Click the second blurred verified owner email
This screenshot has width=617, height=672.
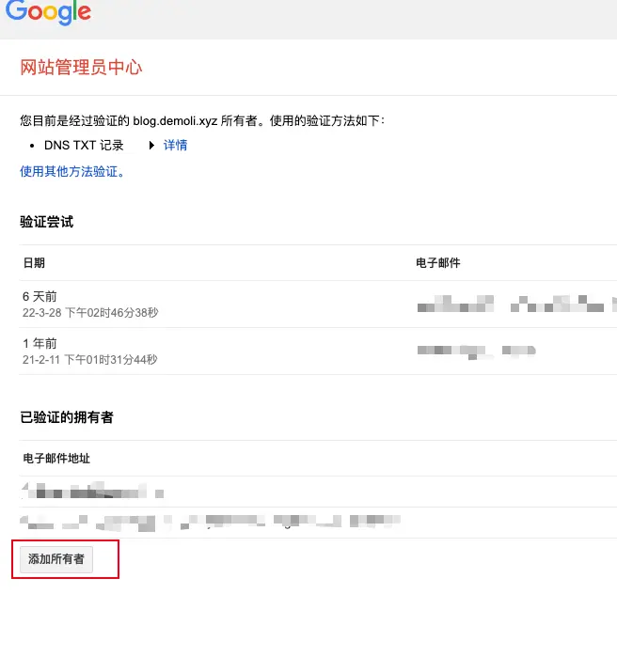(x=210, y=523)
